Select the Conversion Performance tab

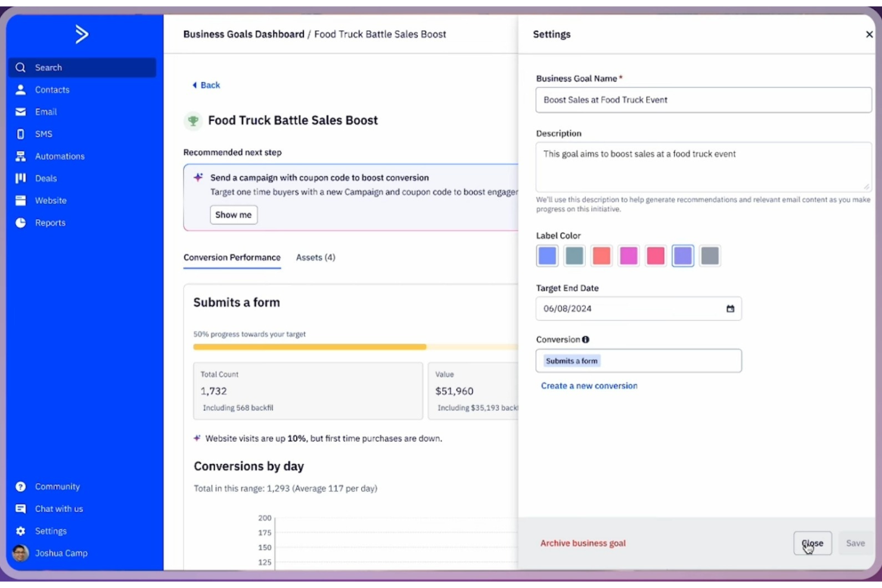(x=232, y=257)
